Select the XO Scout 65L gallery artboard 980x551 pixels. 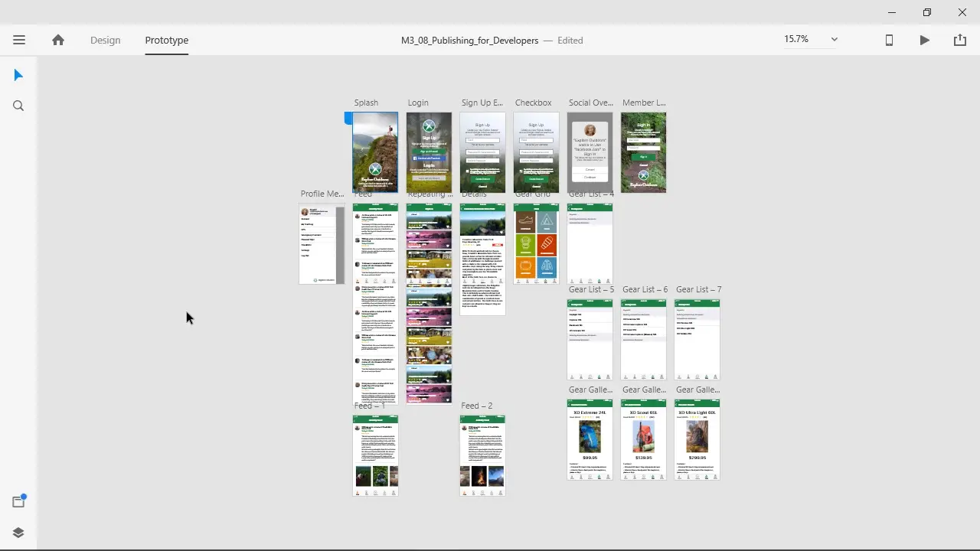(643, 440)
